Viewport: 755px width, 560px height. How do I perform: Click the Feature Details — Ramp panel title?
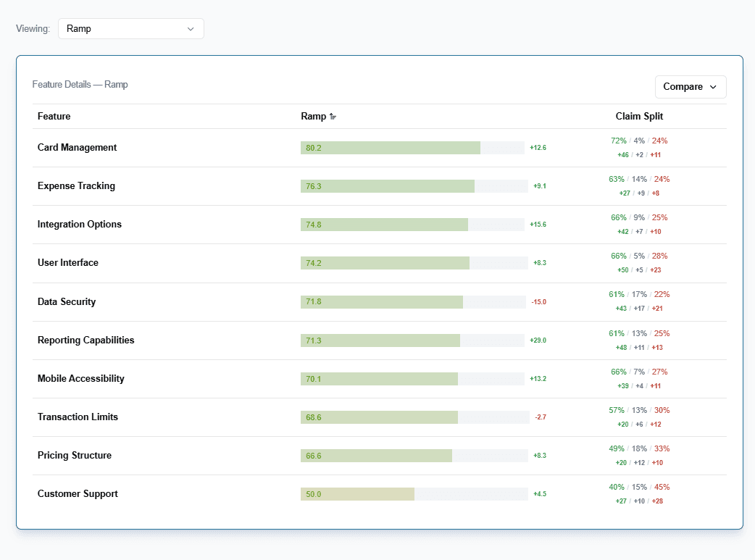pos(80,85)
